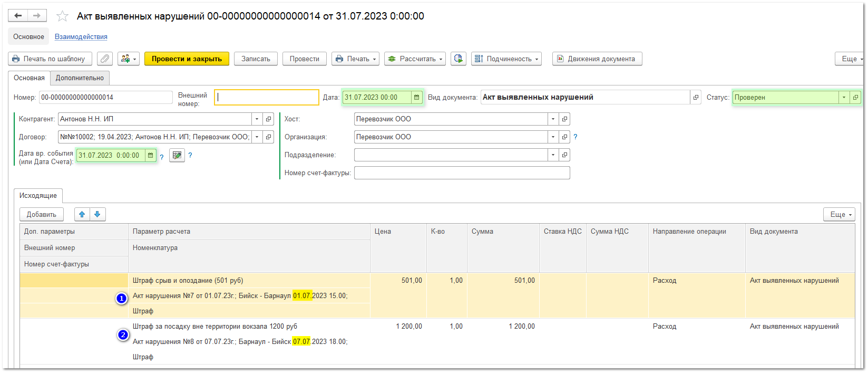
Task: Open attached files via paperclip icon
Action: click(x=105, y=59)
